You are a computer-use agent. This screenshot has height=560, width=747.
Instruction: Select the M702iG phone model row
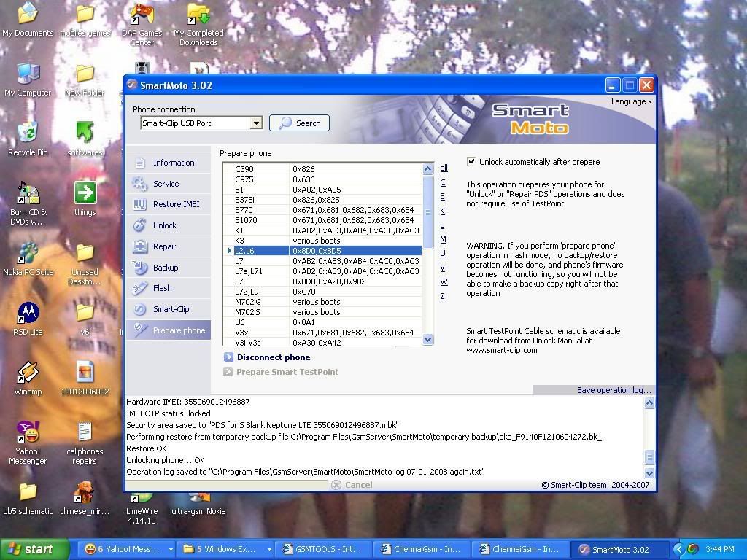323,302
